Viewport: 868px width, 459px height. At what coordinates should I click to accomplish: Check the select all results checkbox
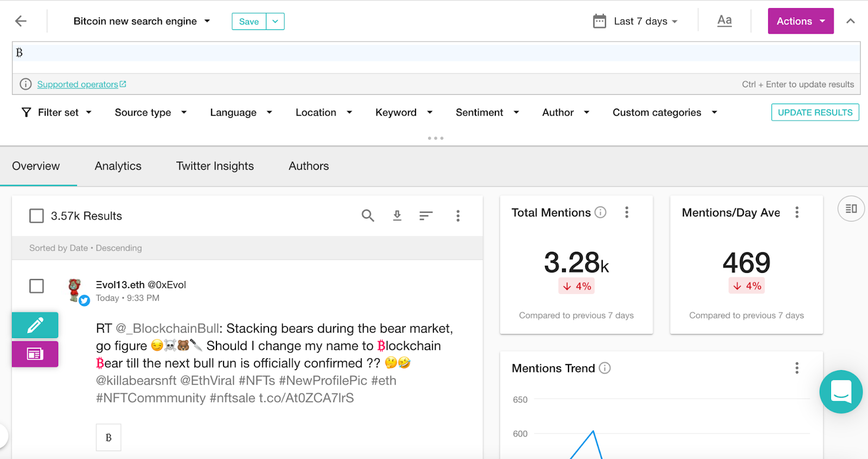pyautogui.click(x=36, y=216)
